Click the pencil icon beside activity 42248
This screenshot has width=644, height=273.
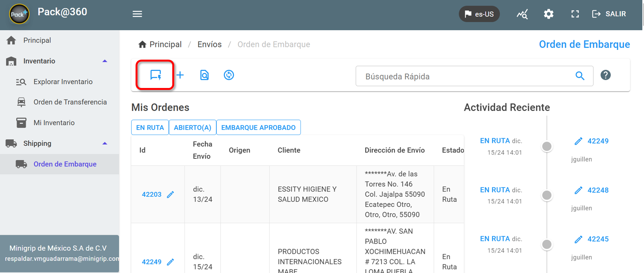[x=578, y=190]
